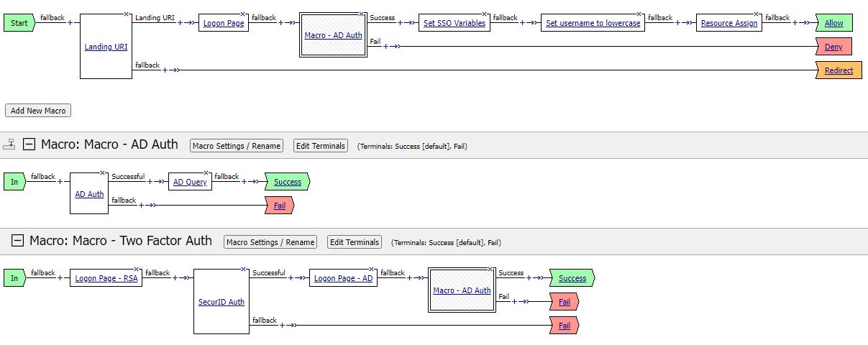Click the red Deny ending terminal
The height and width of the screenshot is (345, 868).
click(x=833, y=47)
